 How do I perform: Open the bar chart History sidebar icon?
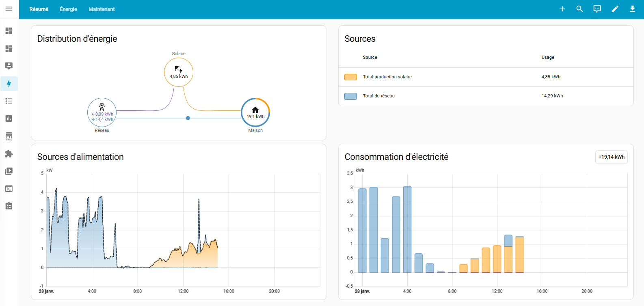[x=9, y=119]
